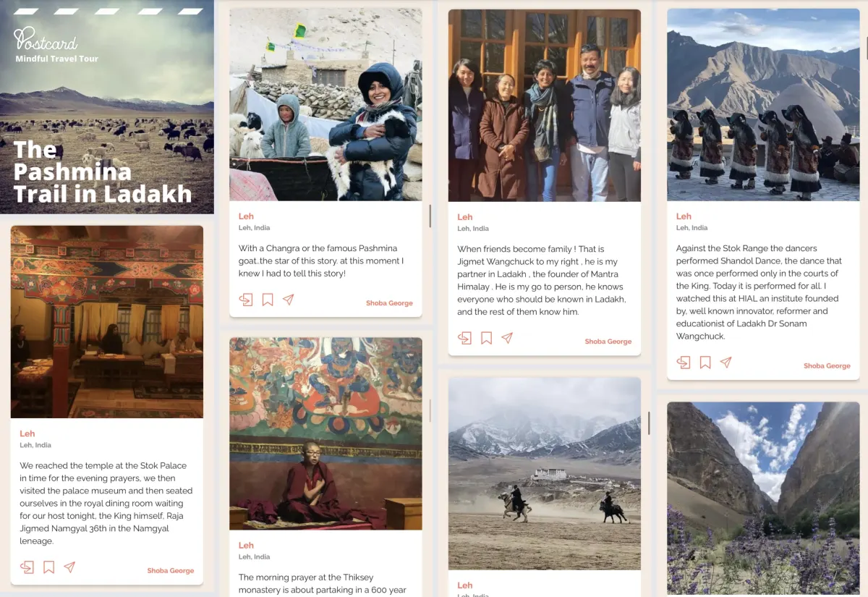This screenshot has width=868, height=597.
Task: Click the paper-plane icon on the Stok Palace card
Action: click(69, 567)
